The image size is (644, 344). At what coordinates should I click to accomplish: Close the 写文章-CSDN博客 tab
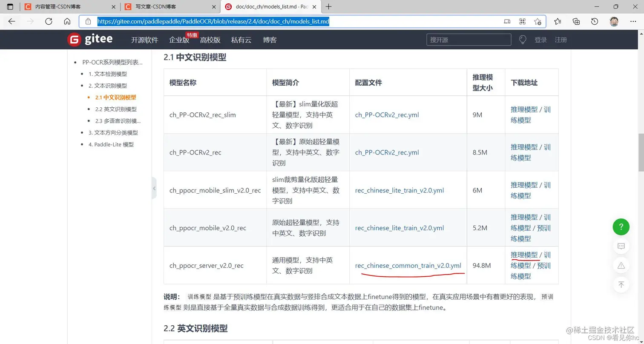pyautogui.click(x=213, y=7)
